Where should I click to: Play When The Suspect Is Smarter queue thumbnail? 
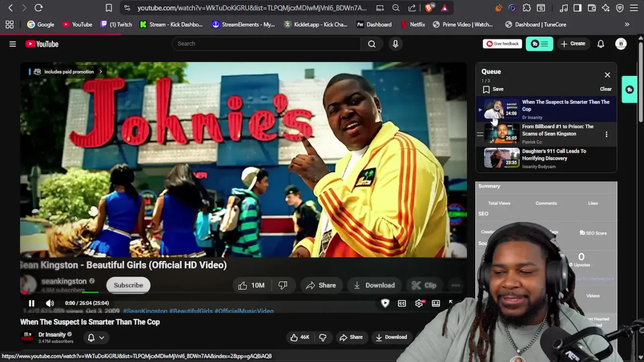[x=502, y=109]
